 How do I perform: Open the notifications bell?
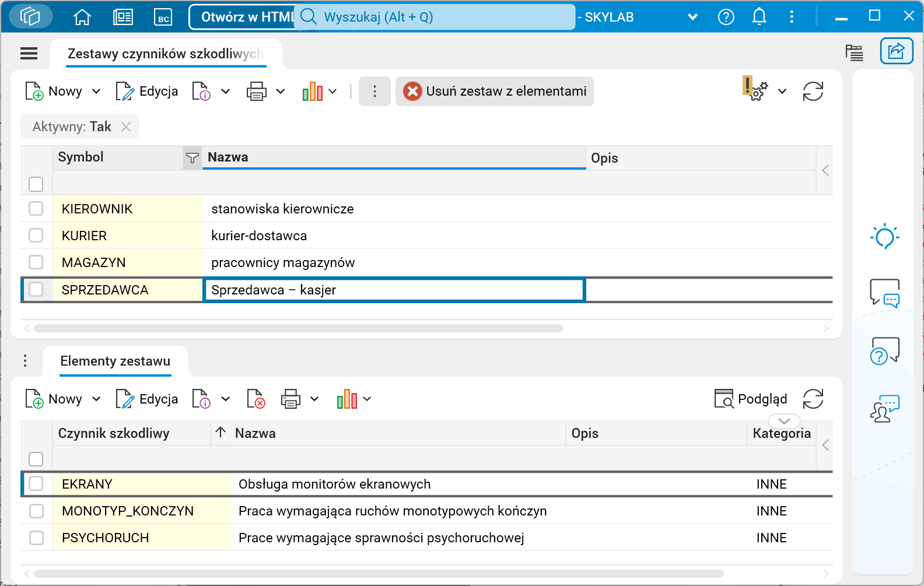tap(759, 17)
